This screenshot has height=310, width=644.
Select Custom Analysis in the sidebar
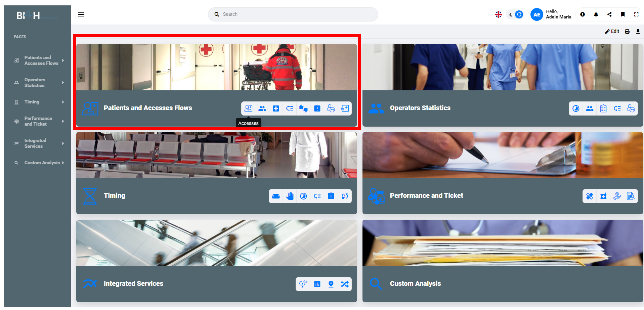tap(42, 163)
